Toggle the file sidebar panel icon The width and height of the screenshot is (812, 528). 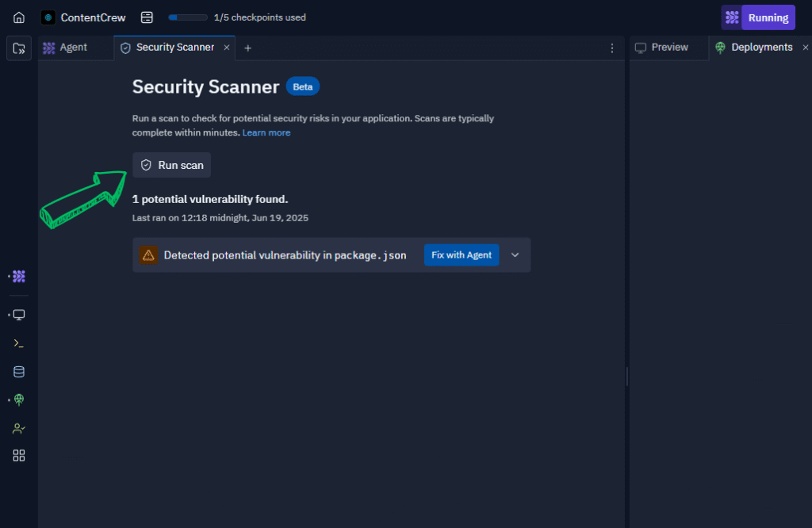pos(19,48)
